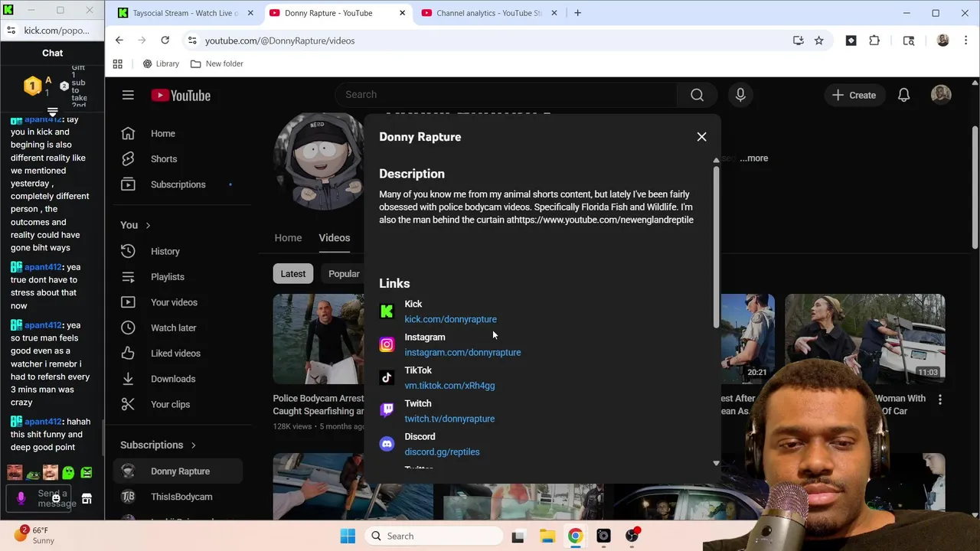The image size is (980, 551).
Task: Click the address bar URL
Action: pos(279,41)
